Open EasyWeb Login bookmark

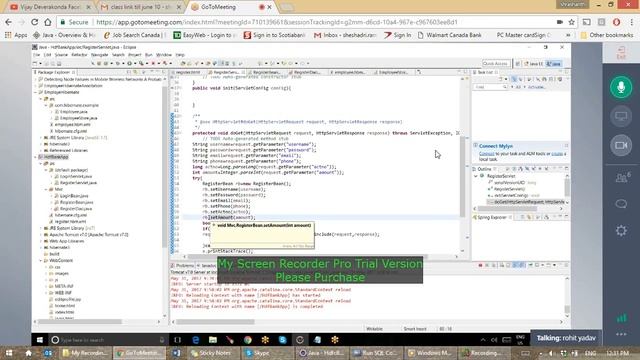(x=205, y=35)
